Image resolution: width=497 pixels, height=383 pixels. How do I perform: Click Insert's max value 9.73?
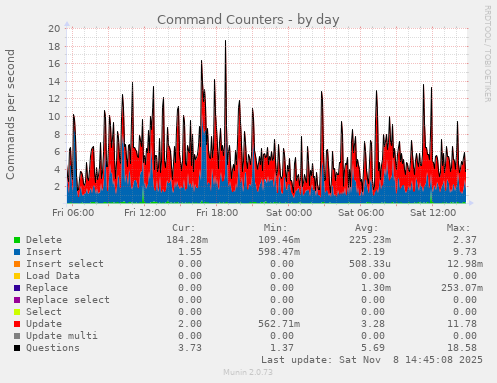[465, 252]
